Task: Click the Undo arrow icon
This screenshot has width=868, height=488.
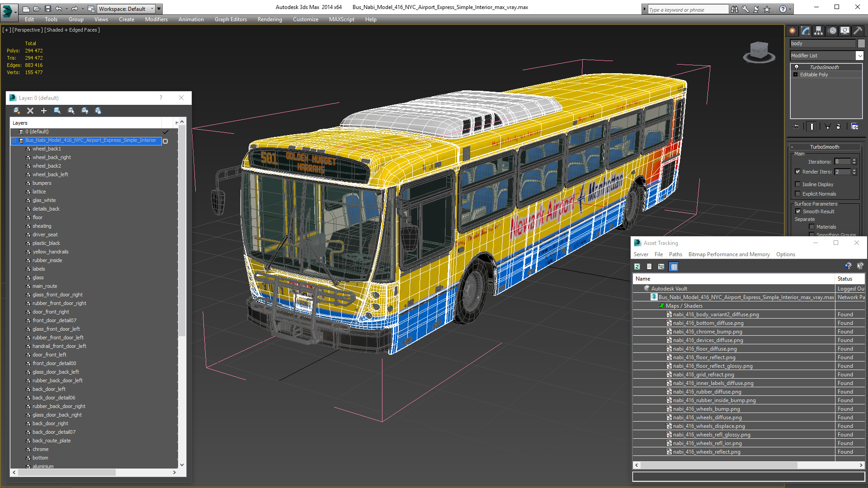Action: 58,9
